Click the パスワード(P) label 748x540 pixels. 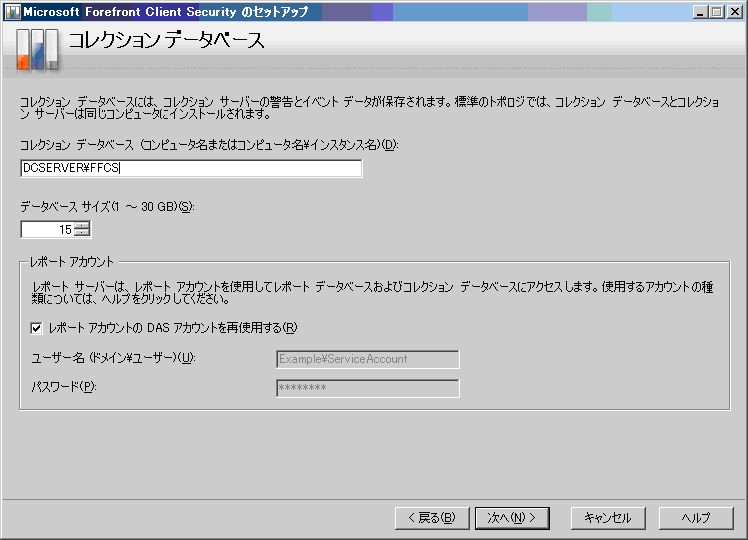coord(64,386)
